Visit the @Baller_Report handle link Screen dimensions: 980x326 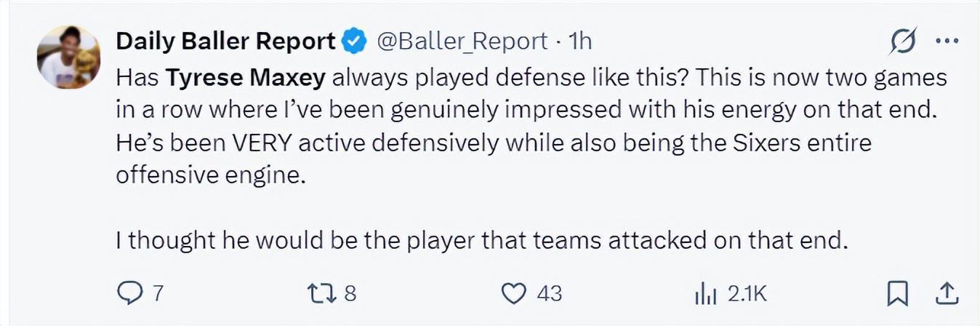click(461, 41)
